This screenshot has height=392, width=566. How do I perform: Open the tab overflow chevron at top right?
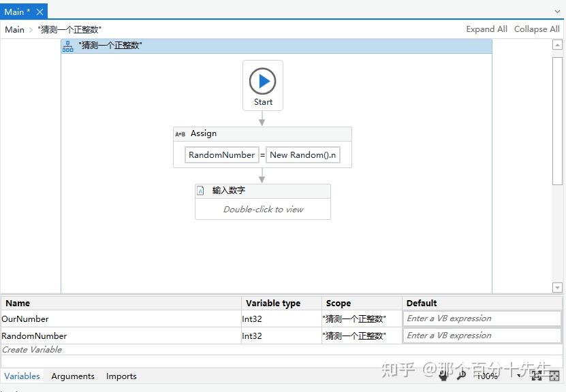[x=557, y=12]
